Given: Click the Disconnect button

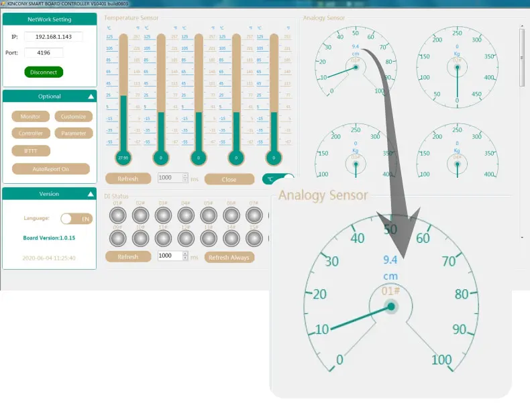Looking at the screenshot, I should (44, 72).
